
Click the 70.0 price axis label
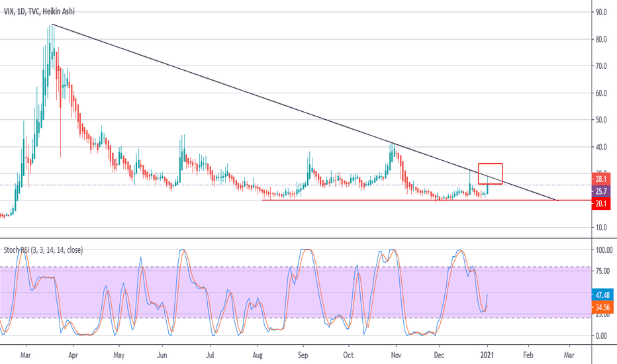(x=601, y=66)
